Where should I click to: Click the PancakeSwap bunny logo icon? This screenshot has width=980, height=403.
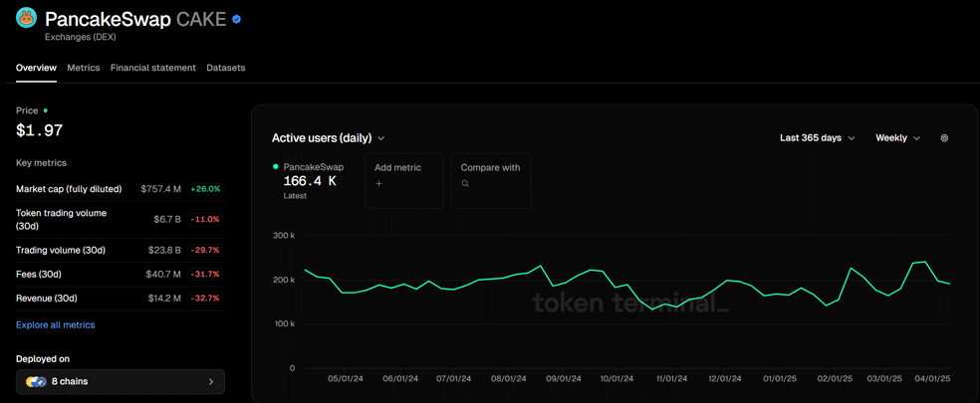click(27, 19)
